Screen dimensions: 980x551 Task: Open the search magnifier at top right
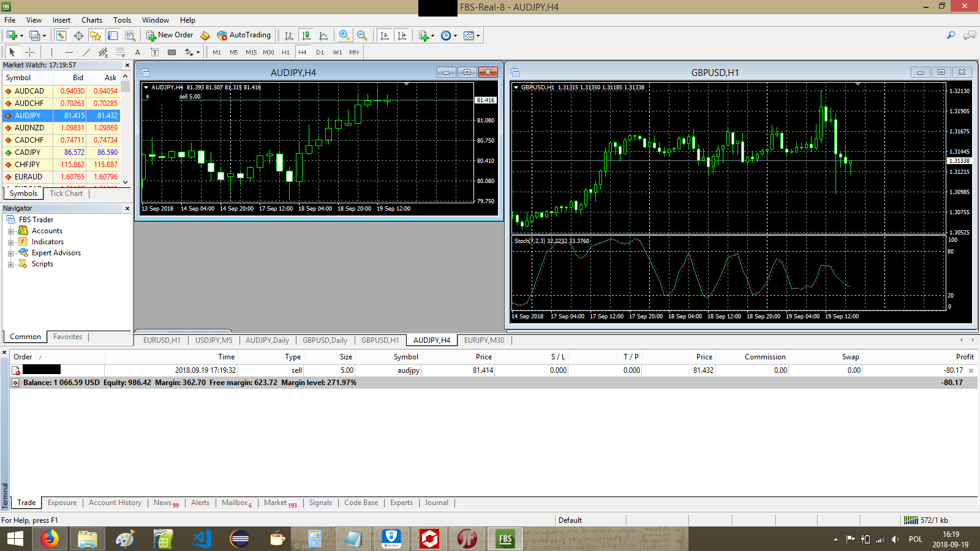click(951, 36)
